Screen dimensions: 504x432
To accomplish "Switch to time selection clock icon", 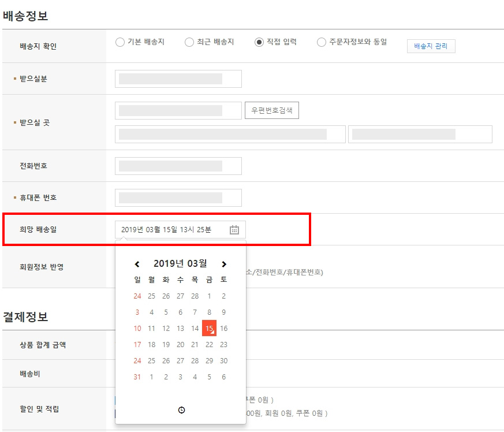I will click(181, 410).
